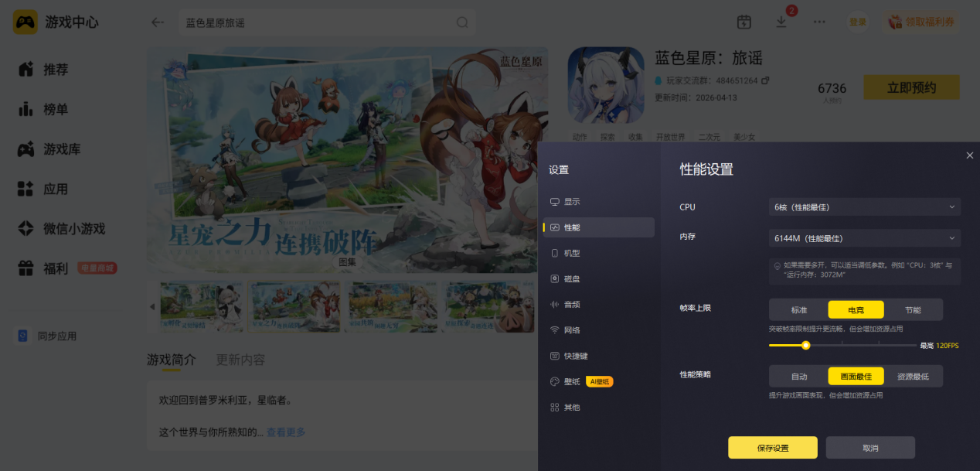980x471 pixels.
Task: Click the FPS slider handle
Action: click(805, 346)
